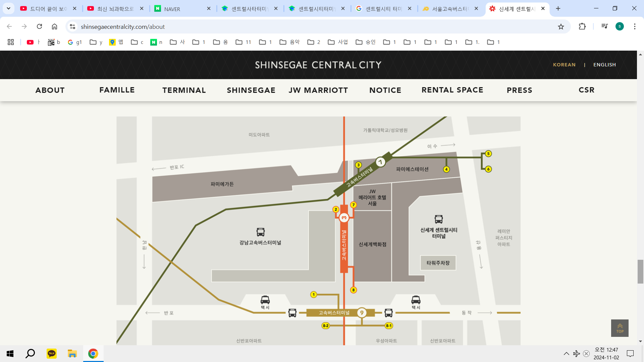The image size is (644, 362).
Task: Open the TERMINAL navigation menu
Action: [184, 90]
